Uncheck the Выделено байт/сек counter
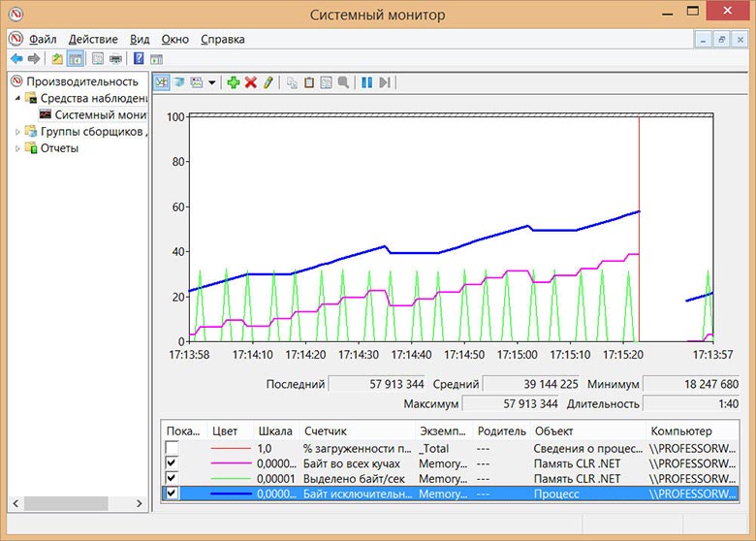756x541 pixels. pyautogui.click(x=172, y=478)
